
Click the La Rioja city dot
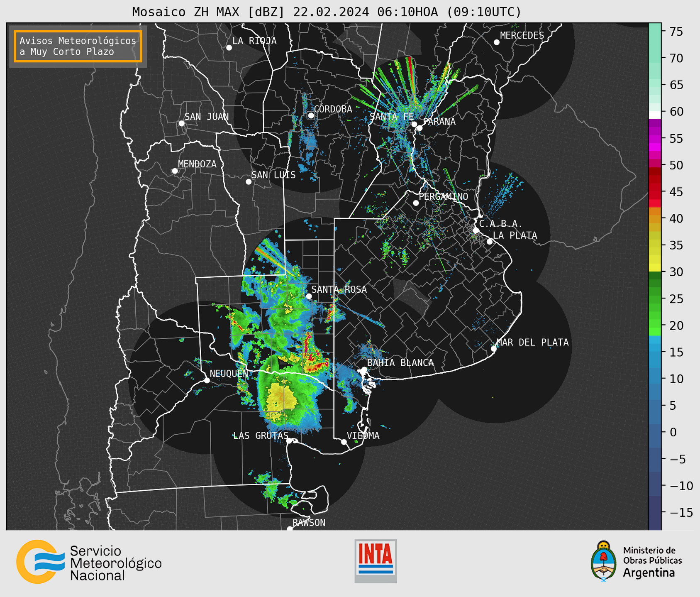pyautogui.click(x=229, y=48)
